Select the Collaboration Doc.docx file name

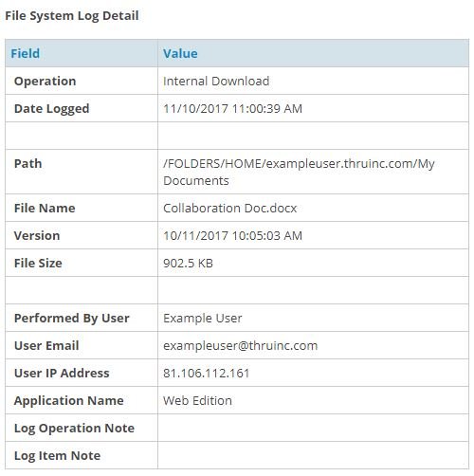230,209
